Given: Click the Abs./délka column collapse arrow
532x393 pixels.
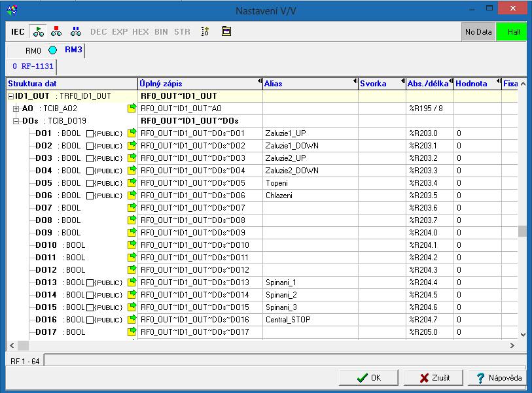Looking at the screenshot, I should click(x=451, y=81).
